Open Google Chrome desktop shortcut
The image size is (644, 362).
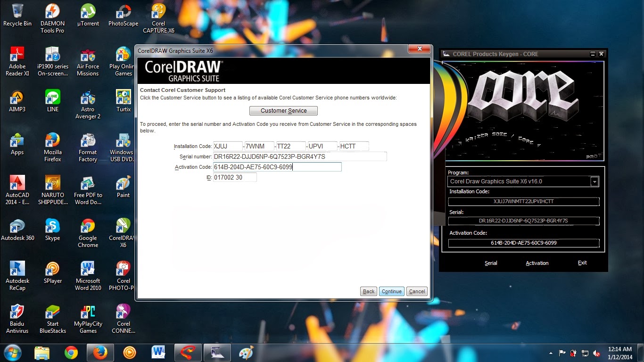(x=88, y=233)
